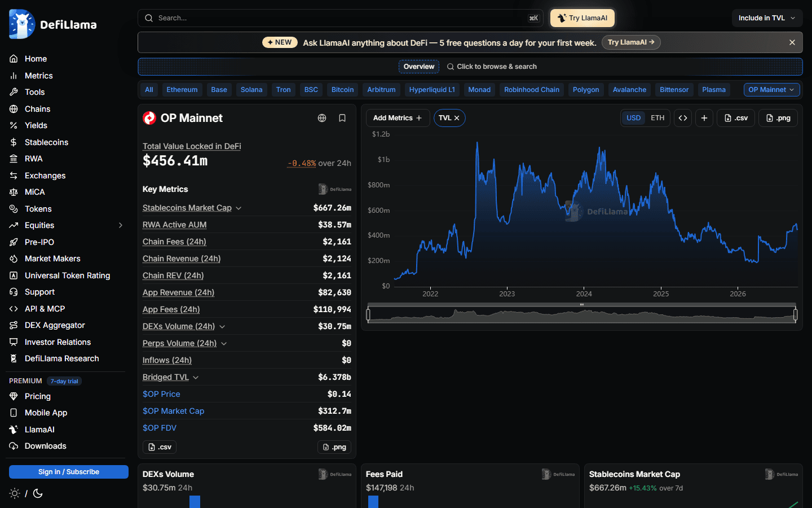
Task: Click the DefiLlama logo
Action: 53,24
